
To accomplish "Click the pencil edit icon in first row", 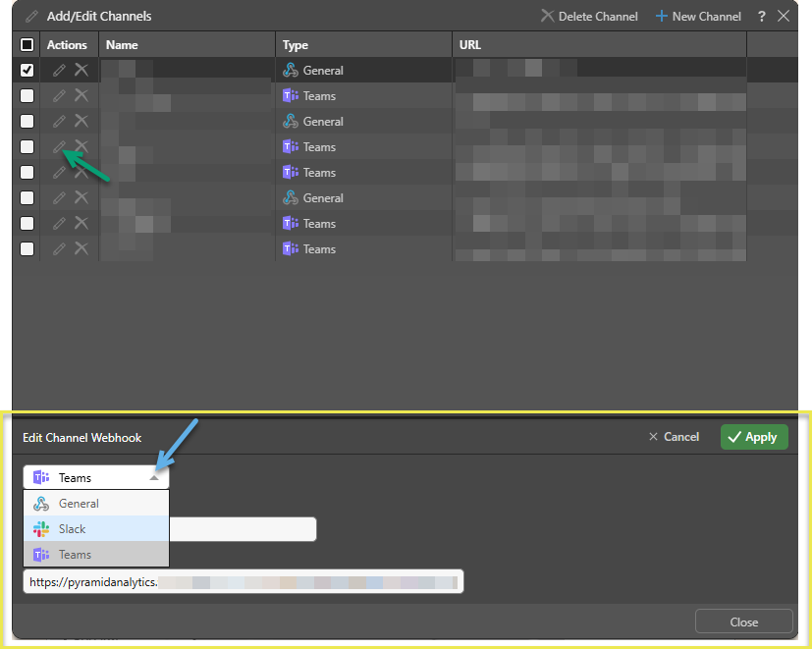I will [59, 71].
